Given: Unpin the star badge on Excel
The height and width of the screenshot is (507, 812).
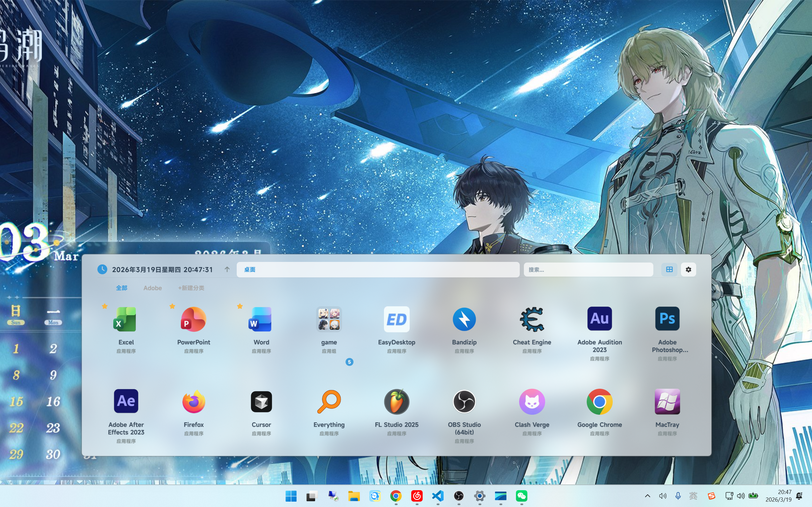Looking at the screenshot, I should click(105, 306).
